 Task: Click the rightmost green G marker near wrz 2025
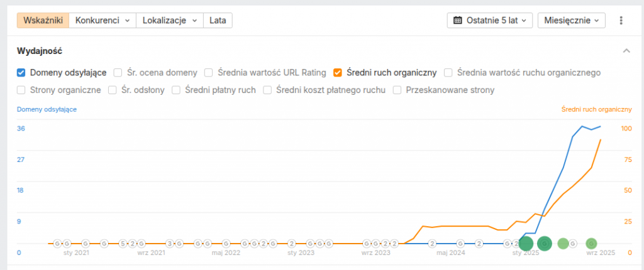click(x=591, y=243)
